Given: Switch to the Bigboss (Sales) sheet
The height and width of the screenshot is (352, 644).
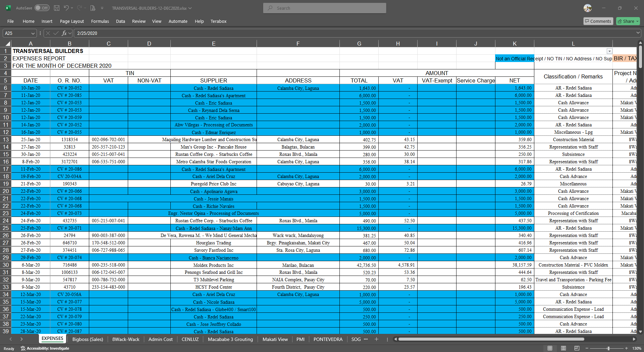Looking at the screenshot, I should (x=88, y=339).
